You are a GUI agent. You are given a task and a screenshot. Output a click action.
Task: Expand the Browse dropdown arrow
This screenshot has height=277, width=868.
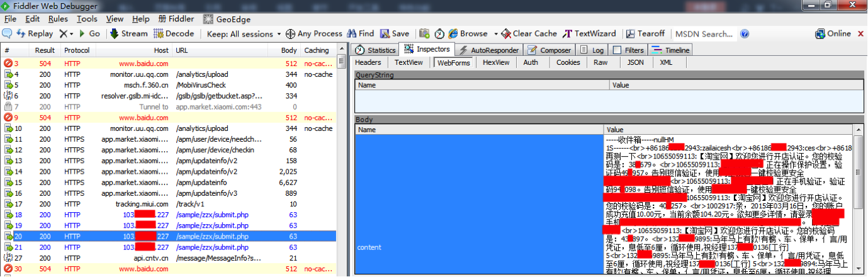click(x=495, y=33)
